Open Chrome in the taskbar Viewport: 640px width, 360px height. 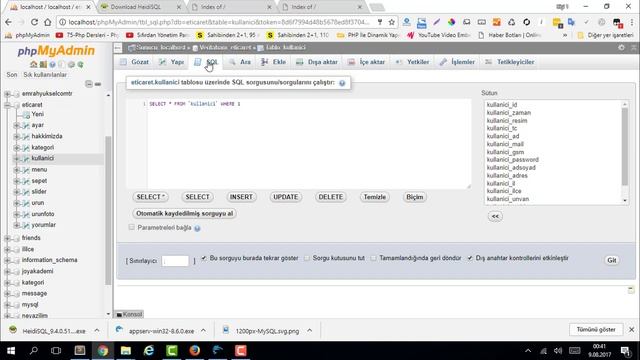102,351
